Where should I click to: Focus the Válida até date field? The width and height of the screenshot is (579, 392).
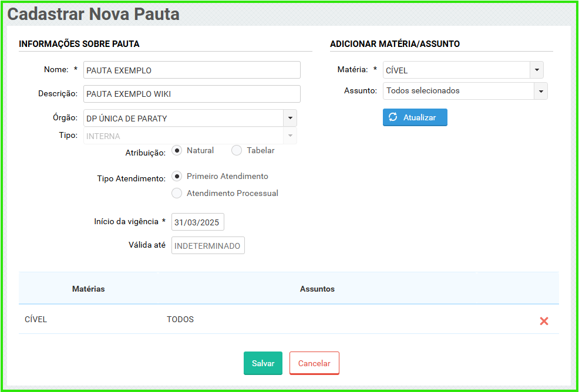[208, 246]
